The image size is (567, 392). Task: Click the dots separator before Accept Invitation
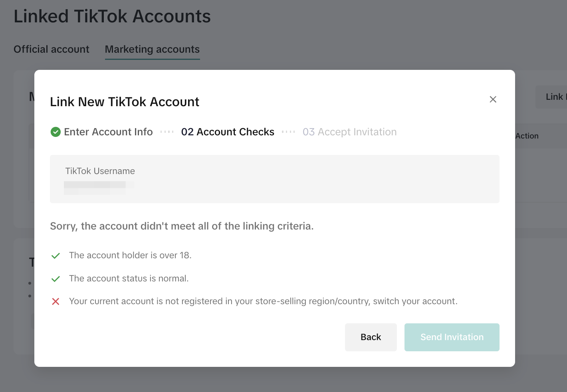pos(288,132)
